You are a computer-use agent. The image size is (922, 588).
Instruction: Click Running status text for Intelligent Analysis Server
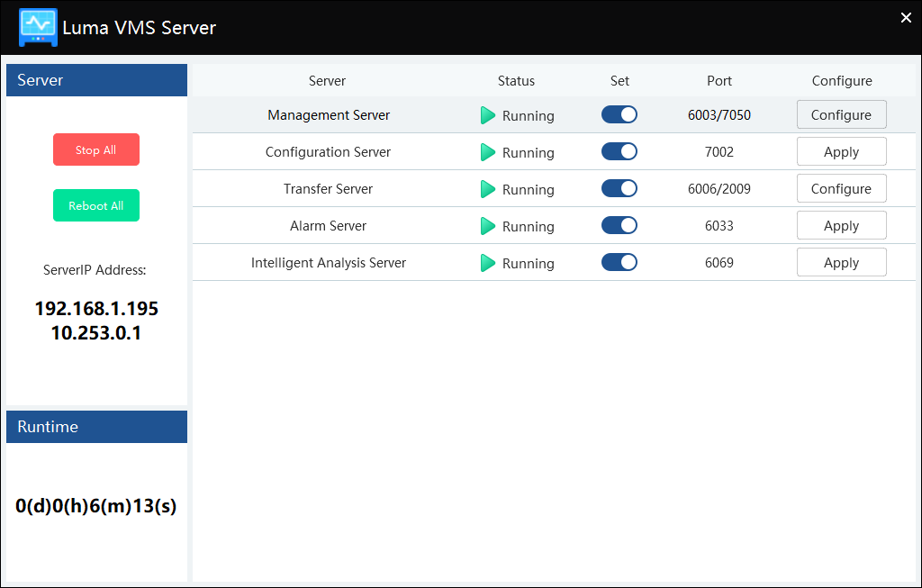tap(528, 264)
